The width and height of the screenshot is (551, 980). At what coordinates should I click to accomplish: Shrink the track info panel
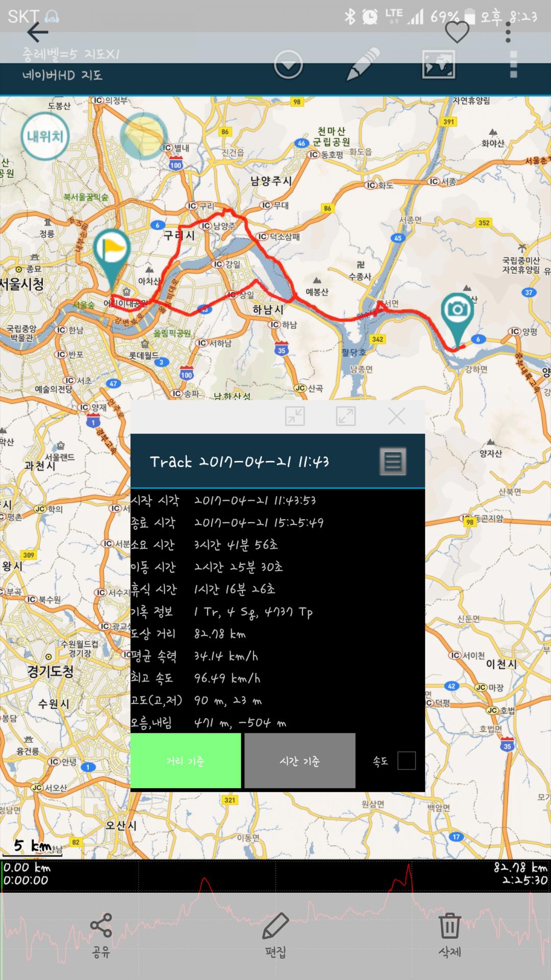(x=295, y=416)
